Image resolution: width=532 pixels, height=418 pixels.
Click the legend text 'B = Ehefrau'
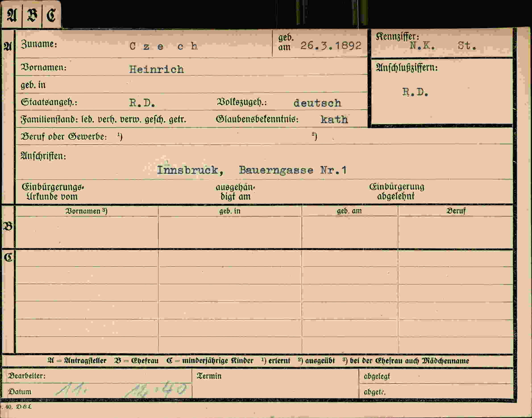136,361
